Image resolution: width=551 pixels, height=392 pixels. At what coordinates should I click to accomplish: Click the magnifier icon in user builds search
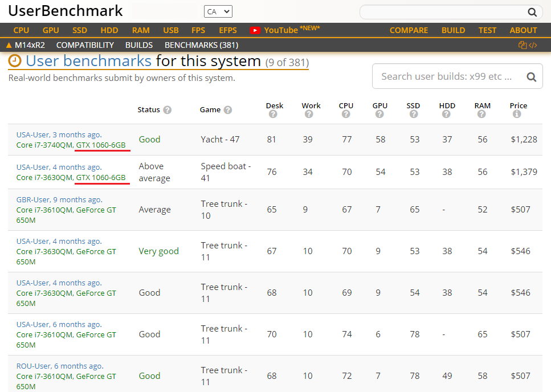(531, 77)
